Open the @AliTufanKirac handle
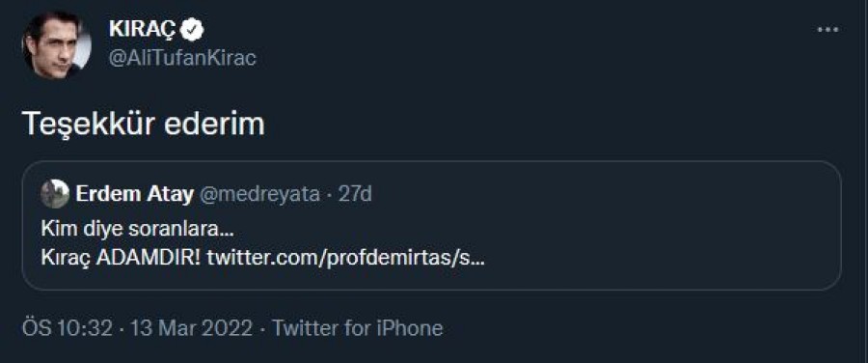The height and width of the screenshot is (363, 868). [x=182, y=58]
